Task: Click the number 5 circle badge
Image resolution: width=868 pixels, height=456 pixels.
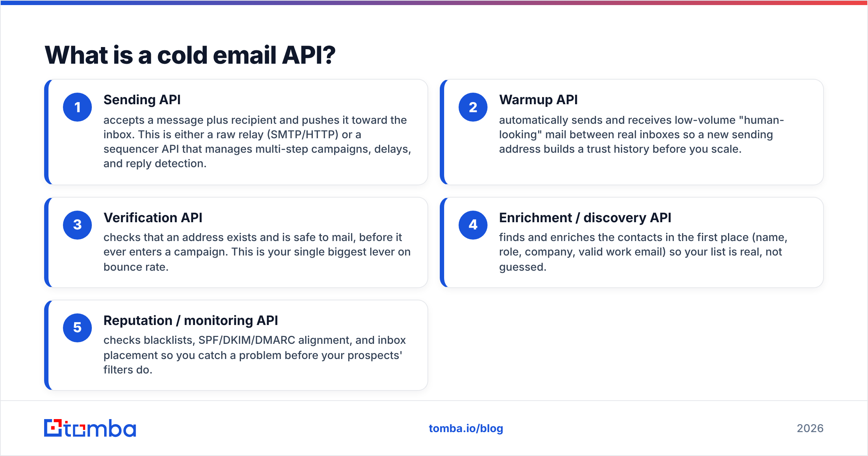Action: click(77, 328)
